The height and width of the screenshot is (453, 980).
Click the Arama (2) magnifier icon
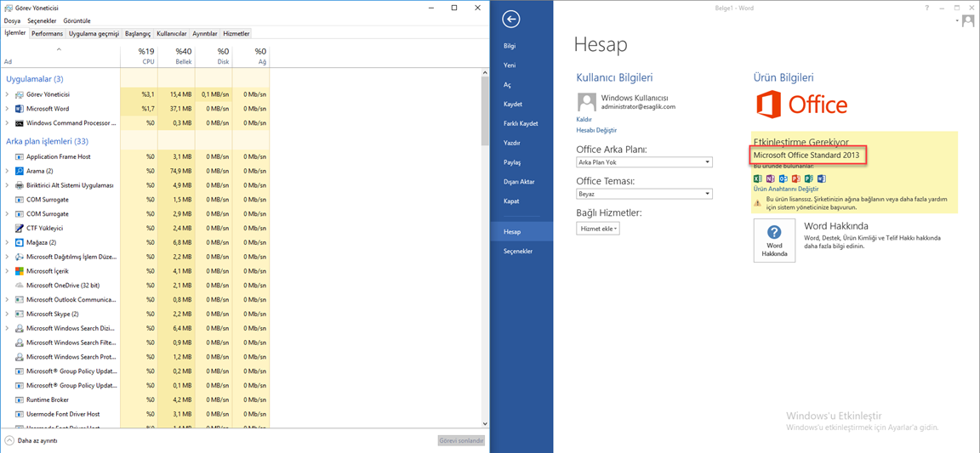pos(20,171)
